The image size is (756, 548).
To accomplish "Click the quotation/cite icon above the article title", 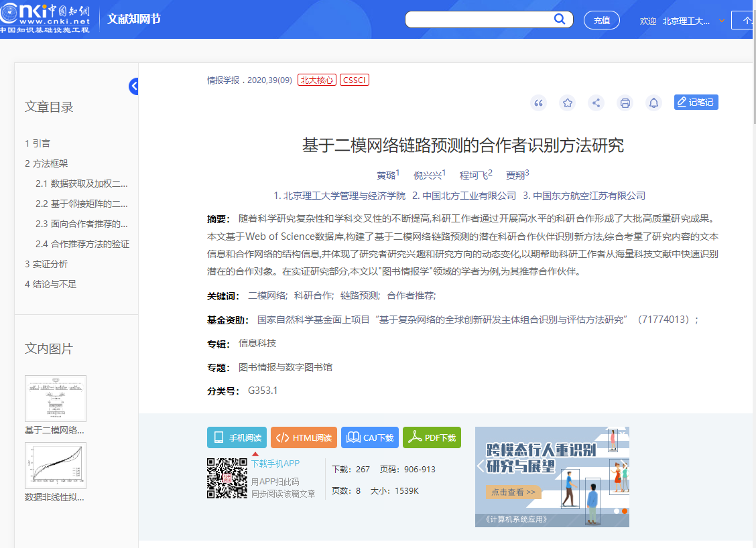I will [538, 102].
